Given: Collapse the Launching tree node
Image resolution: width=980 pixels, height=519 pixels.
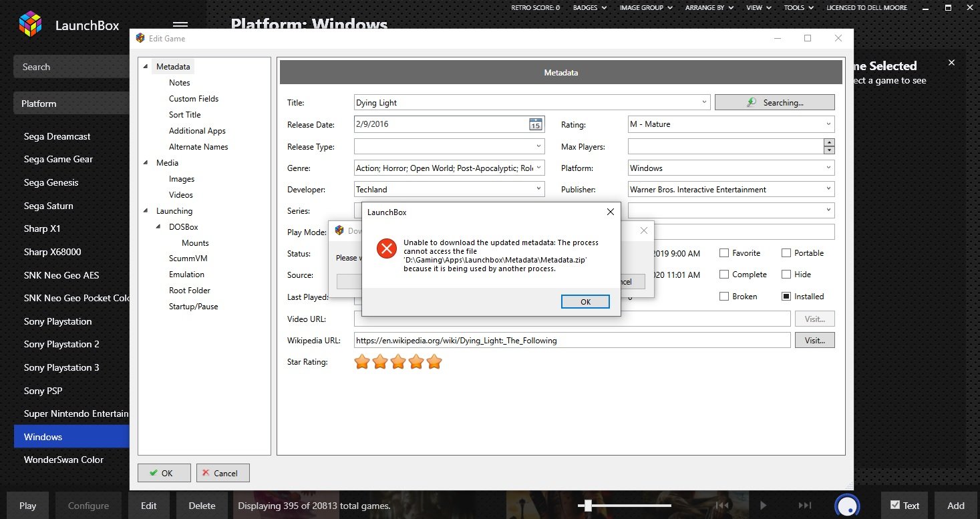Looking at the screenshot, I should (146, 211).
